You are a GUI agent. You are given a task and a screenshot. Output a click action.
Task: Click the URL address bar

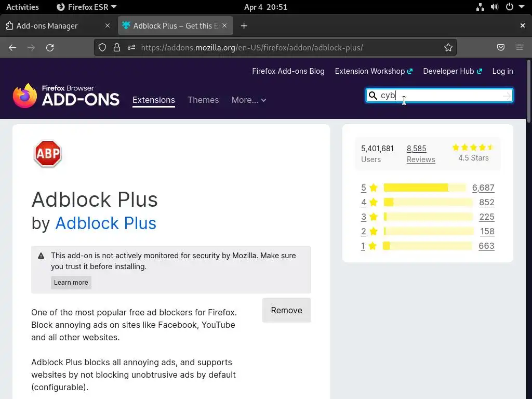pyautogui.click(x=275, y=47)
